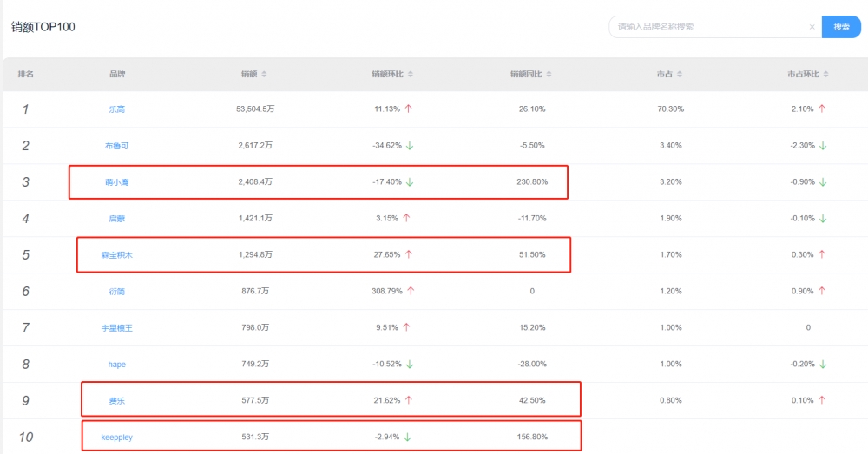
Task: Click red up arrow in 乐高 销额环比 cell
Action: point(408,109)
